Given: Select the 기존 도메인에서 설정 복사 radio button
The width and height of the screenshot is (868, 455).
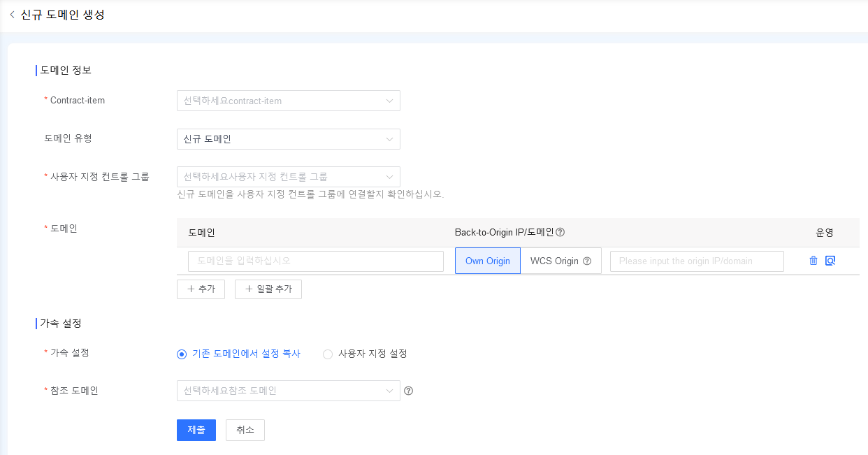Looking at the screenshot, I should pyautogui.click(x=182, y=354).
